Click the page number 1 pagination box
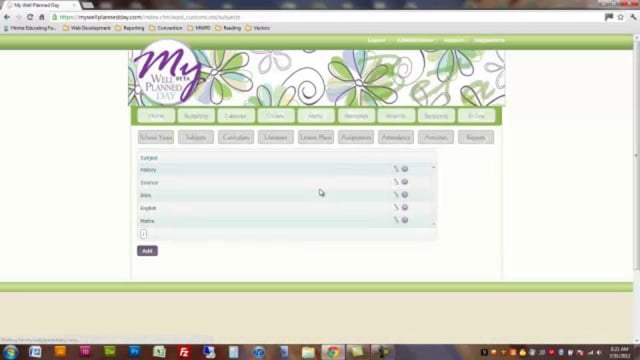The width and height of the screenshot is (640, 360). pyautogui.click(x=143, y=234)
